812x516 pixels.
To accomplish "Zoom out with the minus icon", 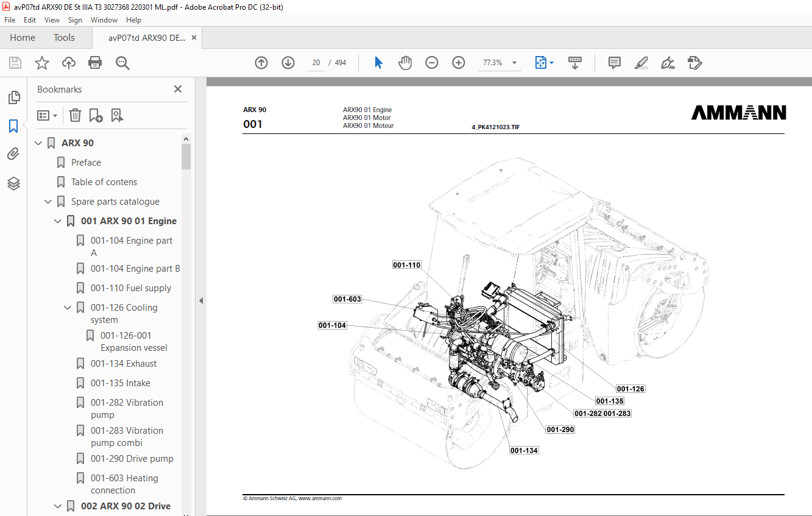I will [432, 63].
